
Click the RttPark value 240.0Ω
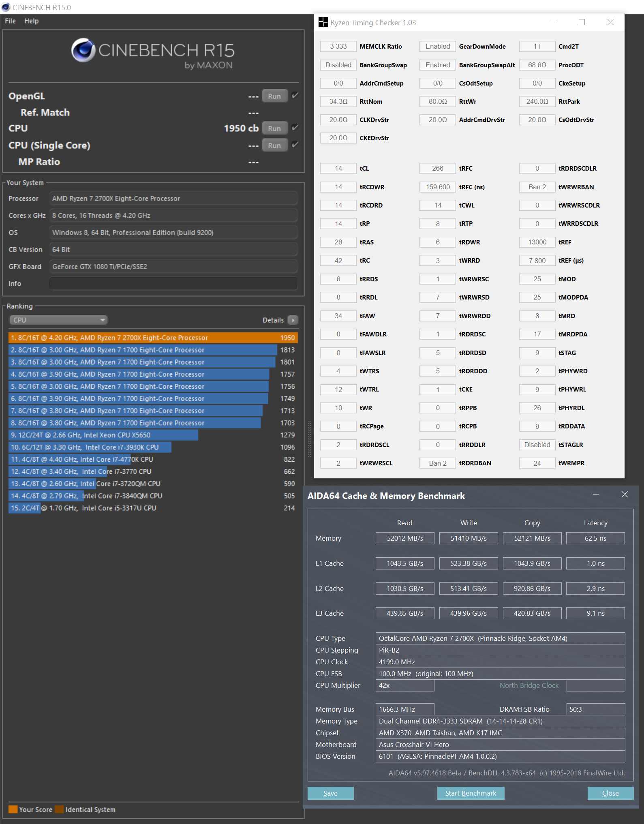[x=537, y=102]
